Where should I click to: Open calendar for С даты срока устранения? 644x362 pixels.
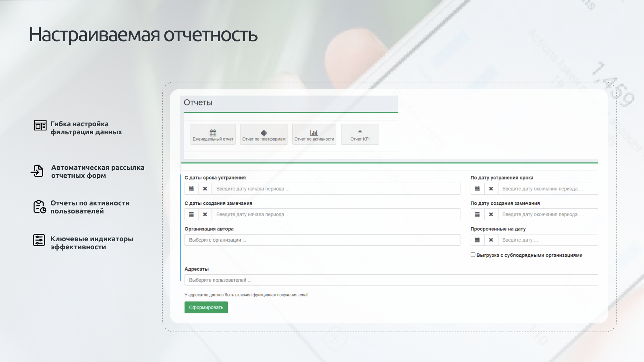191,189
